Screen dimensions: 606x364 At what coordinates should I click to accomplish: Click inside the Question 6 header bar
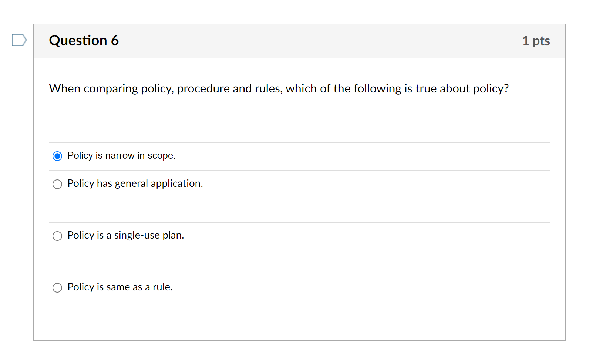tap(296, 41)
